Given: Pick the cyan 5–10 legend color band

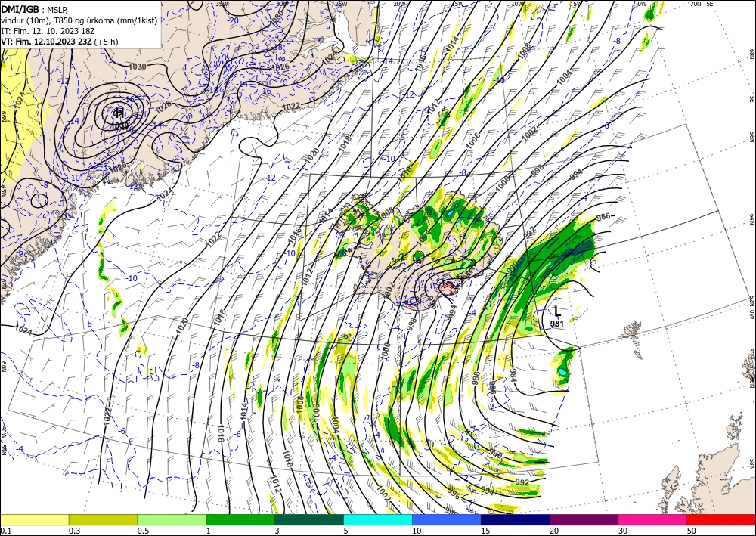Looking at the screenshot, I should coord(378,519).
